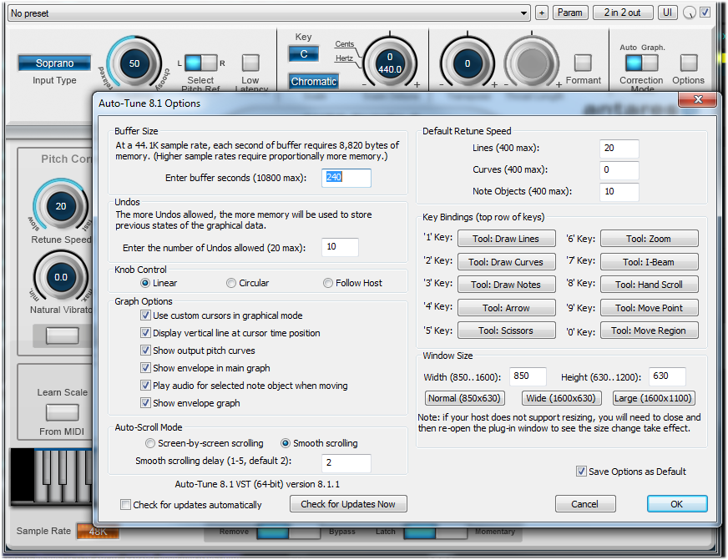Click the Curves retune speed field

tap(619, 170)
